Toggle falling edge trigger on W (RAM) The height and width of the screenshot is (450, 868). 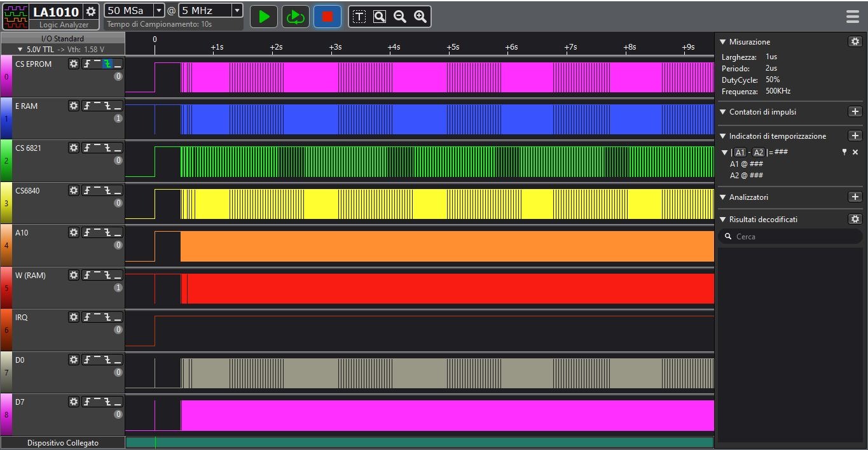(107, 275)
